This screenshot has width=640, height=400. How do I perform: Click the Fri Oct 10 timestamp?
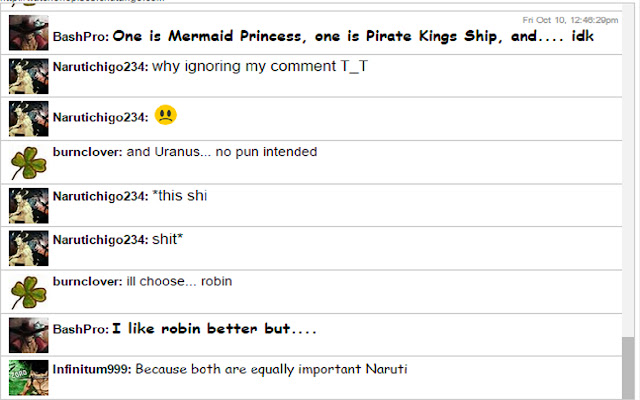[x=570, y=20]
